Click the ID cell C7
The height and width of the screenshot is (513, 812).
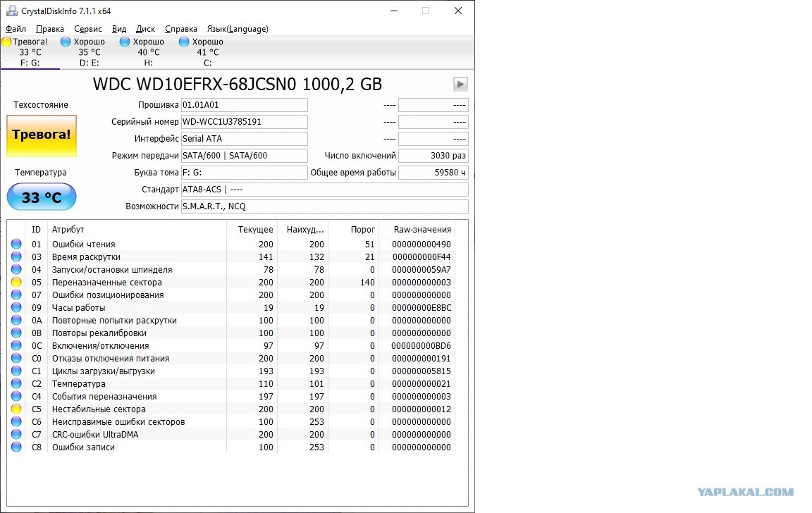[x=36, y=434]
